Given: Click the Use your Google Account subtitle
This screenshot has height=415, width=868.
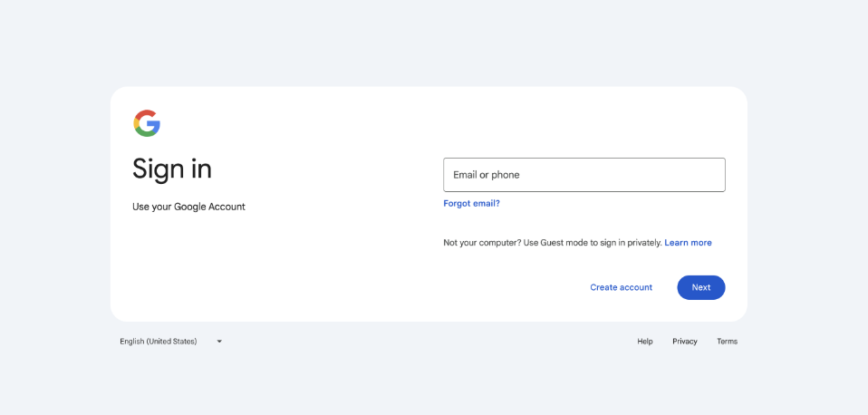Looking at the screenshot, I should pyautogui.click(x=188, y=207).
